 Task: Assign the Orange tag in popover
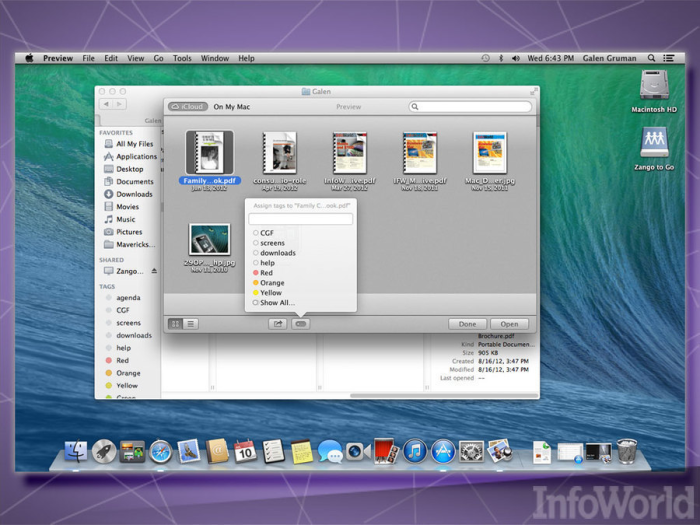coord(269,283)
